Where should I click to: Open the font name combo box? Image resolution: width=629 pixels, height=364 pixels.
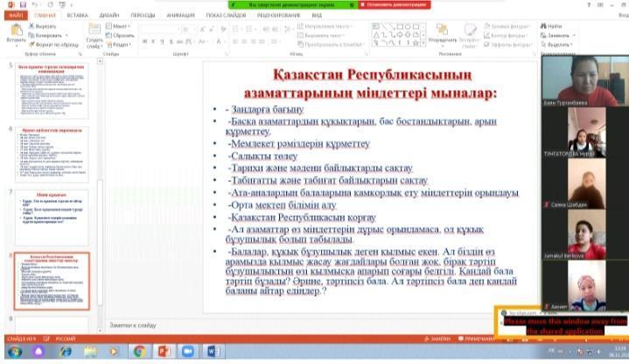pyautogui.click(x=160, y=29)
